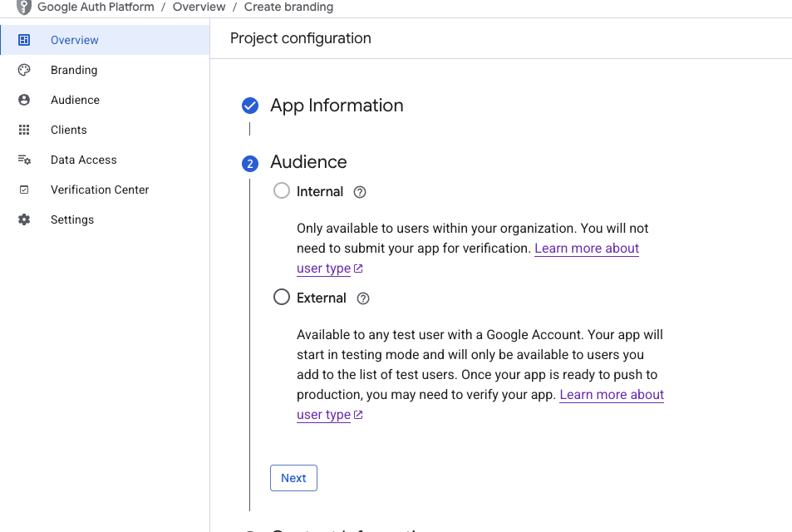This screenshot has width=792, height=532.
Task: Click the Audience person icon
Action: tap(24, 100)
